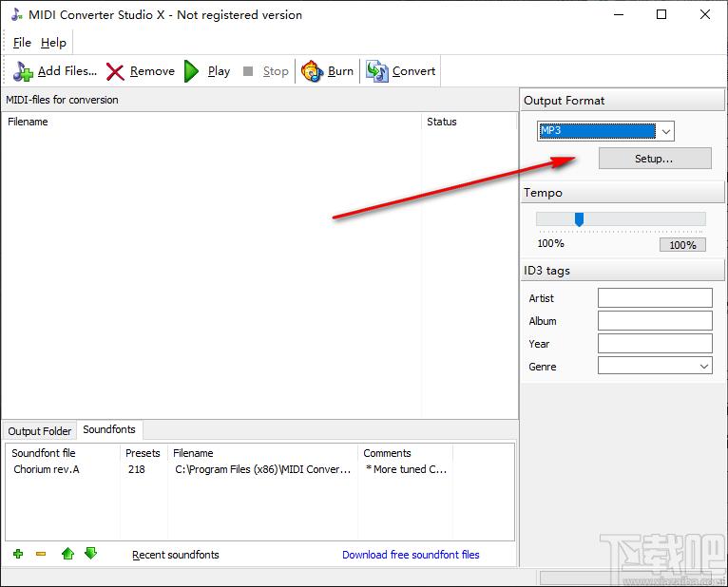Click the Tempo slider handle
728x587 pixels.
(x=579, y=219)
